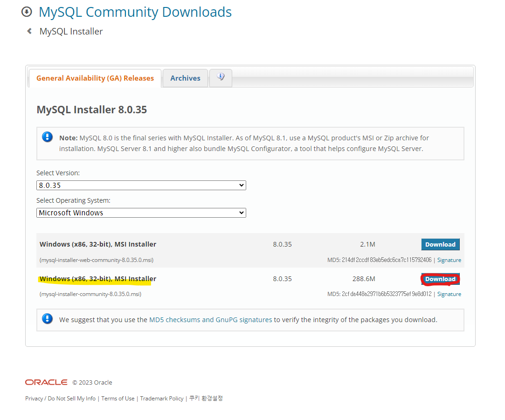Screen dimensions: 505x420
Task: Click the MySQL Installer 8.0.35 heading
Action: [92, 110]
